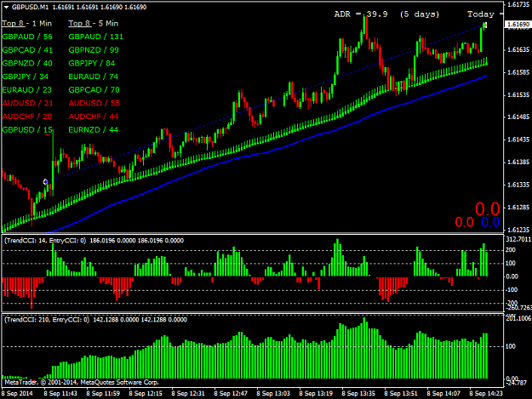Click the '8 Sep 11:43' time axis label
532x399 pixels.
pyautogui.click(x=60, y=394)
